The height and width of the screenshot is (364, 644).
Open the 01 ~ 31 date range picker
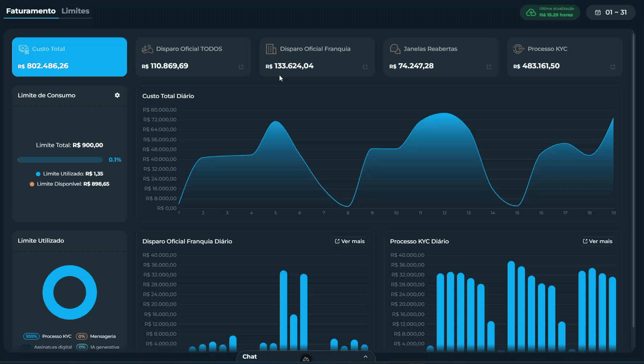point(611,12)
